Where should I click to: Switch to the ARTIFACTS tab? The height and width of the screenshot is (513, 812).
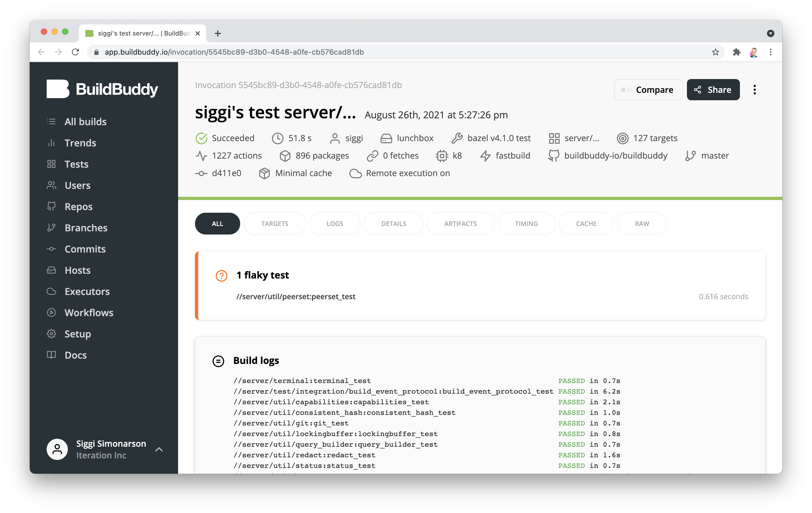tap(460, 223)
